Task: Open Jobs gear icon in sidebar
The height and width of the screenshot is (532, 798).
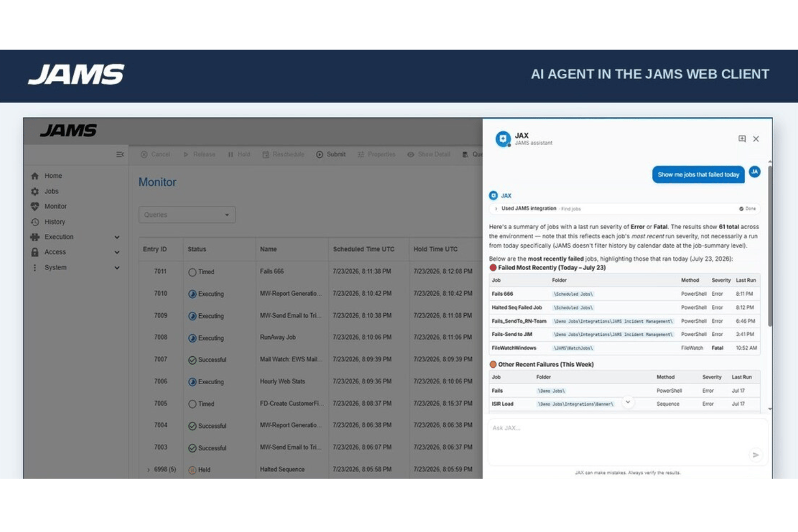Action: pos(35,191)
